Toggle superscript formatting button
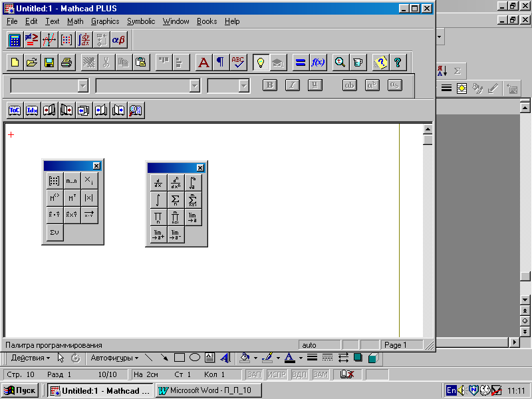Image resolution: width=532 pixels, height=399 pixels. tap(372, 85)
